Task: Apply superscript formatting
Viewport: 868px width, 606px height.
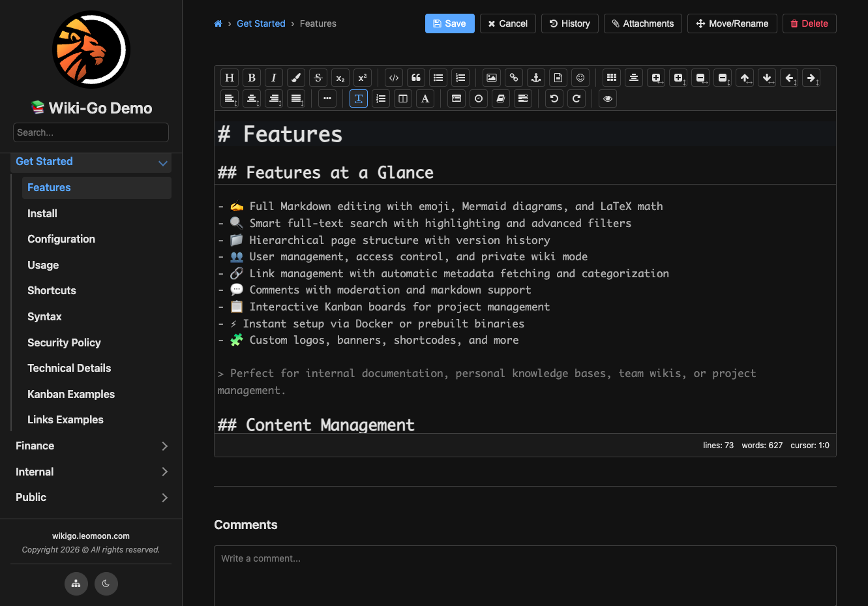Action: 363,78
